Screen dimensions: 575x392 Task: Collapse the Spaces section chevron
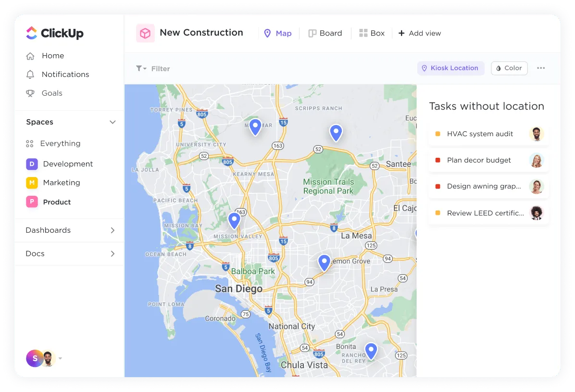112,122
